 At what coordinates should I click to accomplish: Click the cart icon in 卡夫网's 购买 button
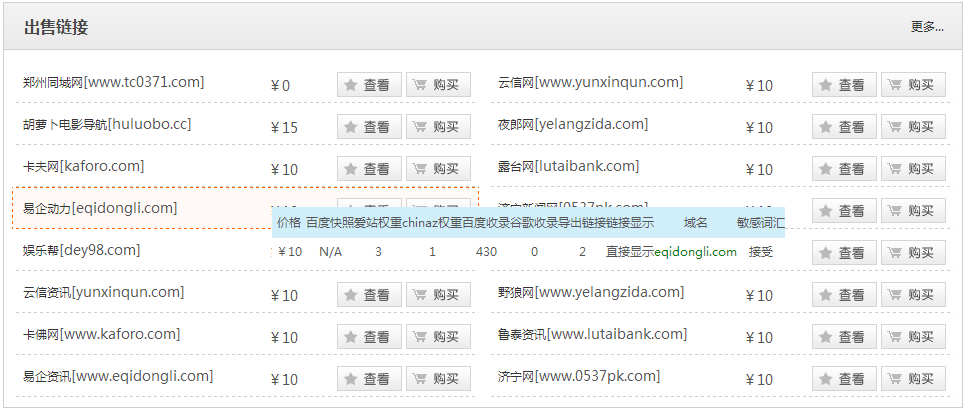pos(419,169)
